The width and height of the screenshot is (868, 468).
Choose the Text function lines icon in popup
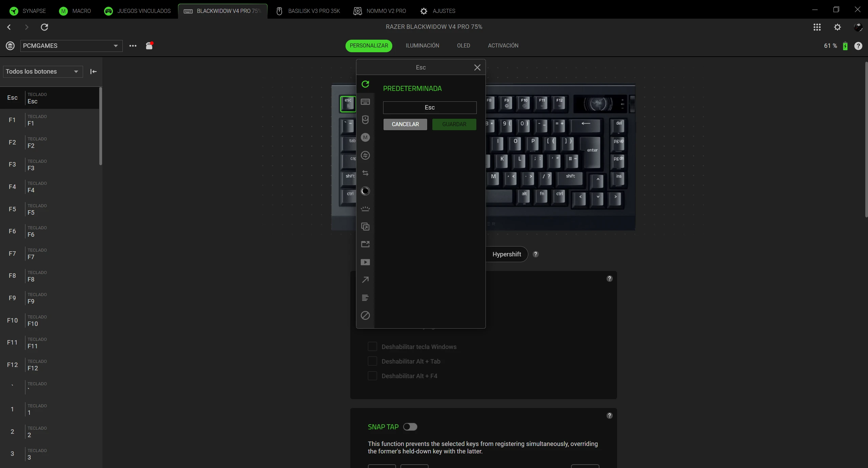pyautogui.click(x=365, y=298)
